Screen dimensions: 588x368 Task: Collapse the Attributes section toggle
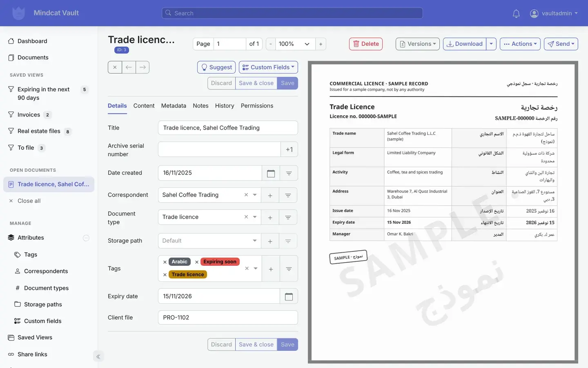click(86, 238)
